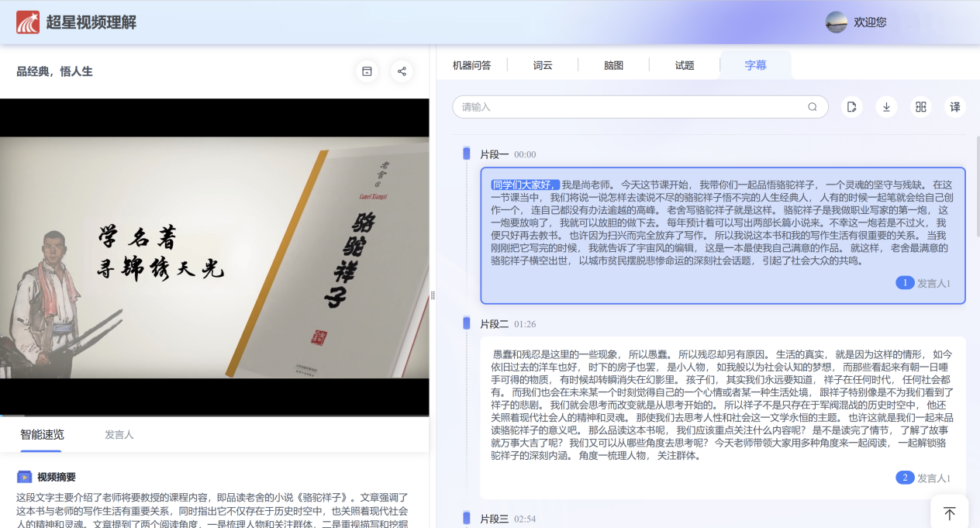Screen dimensions: 980x528
Task: Open the 脑图 tab
Action: click(x=614, y=65)
